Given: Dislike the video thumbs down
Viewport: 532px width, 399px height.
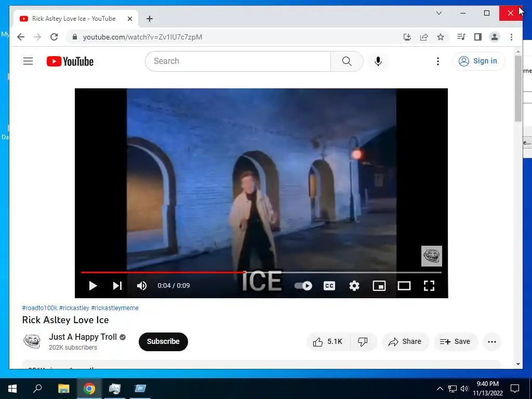Looking at the screenshot, I should [x=363, y=342].
